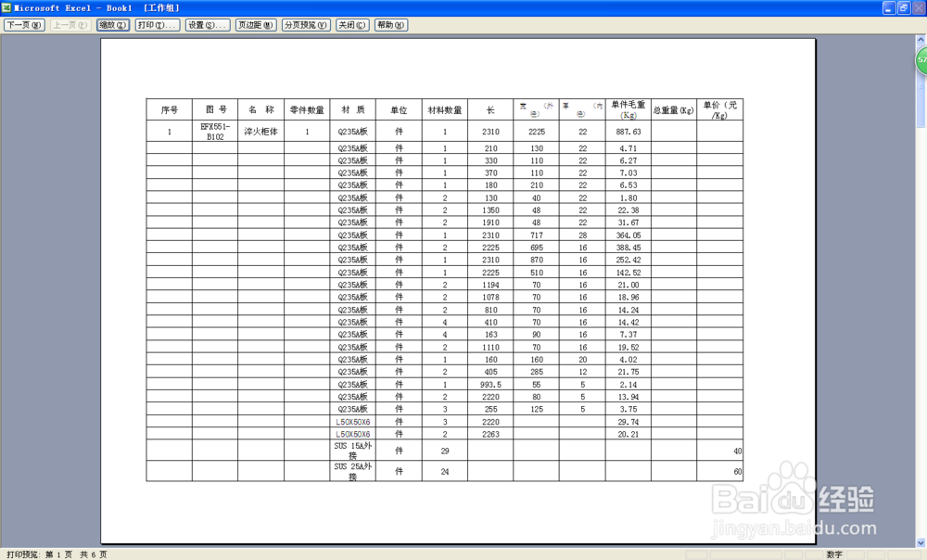The image size is (927, 560).
Task: Click status bar text 打印预览: 第 1 页
Action: tap(40, 554)
